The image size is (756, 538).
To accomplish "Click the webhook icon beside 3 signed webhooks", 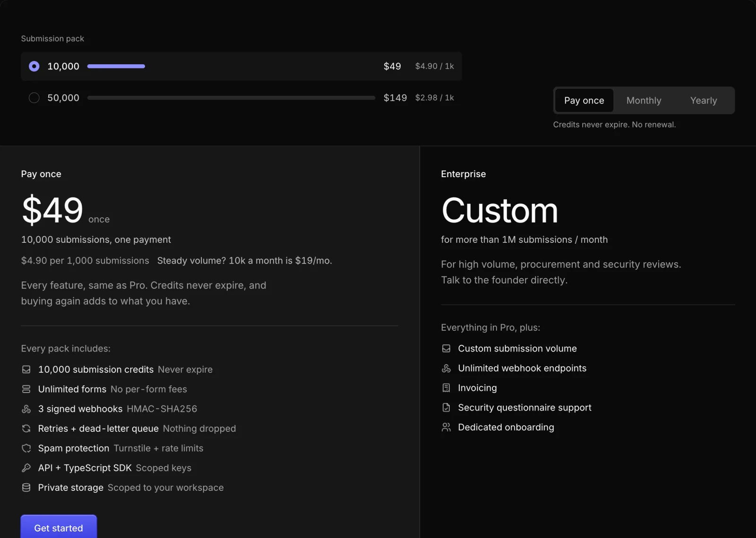I will pos(26,409).
